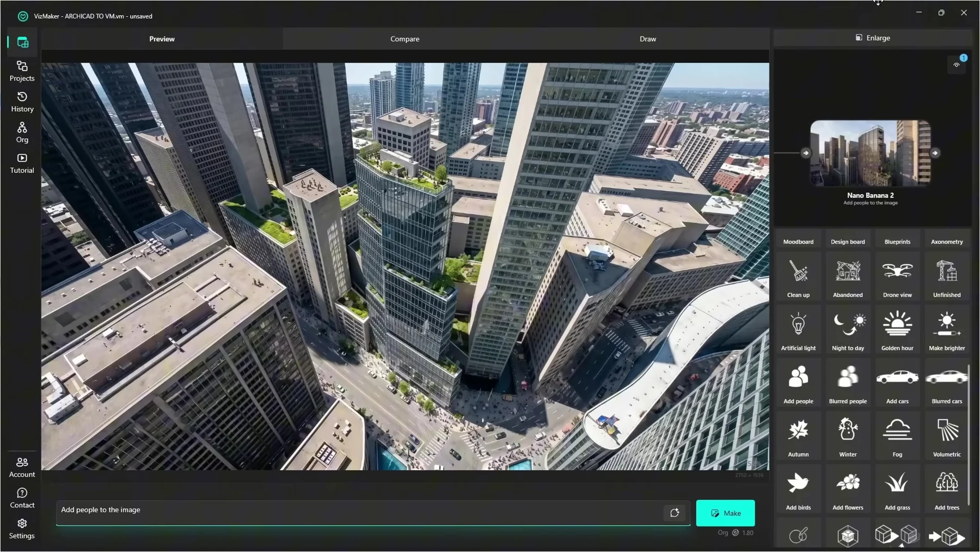The width and height of the screenshot is (980, 552).
Task: Select the Add trees preset
Action: click(x=947, y=489)
